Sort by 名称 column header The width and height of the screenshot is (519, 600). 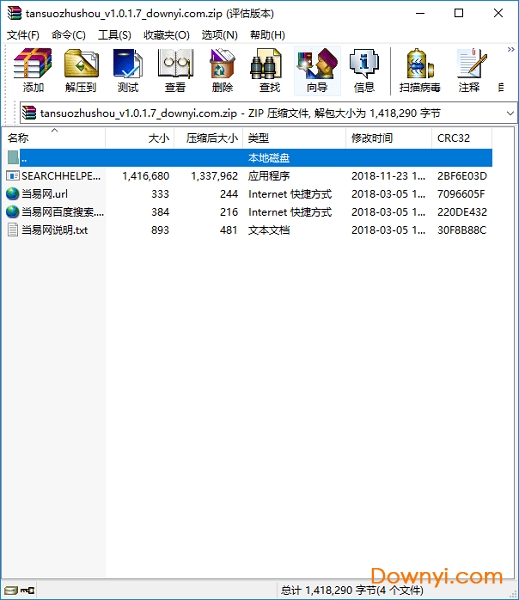coord(54,138)
